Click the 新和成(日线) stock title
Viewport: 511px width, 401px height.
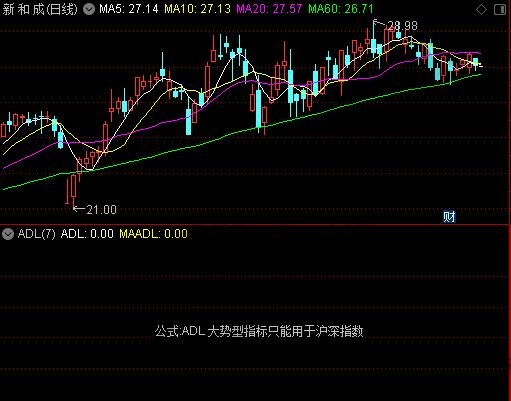coord(40,9)
